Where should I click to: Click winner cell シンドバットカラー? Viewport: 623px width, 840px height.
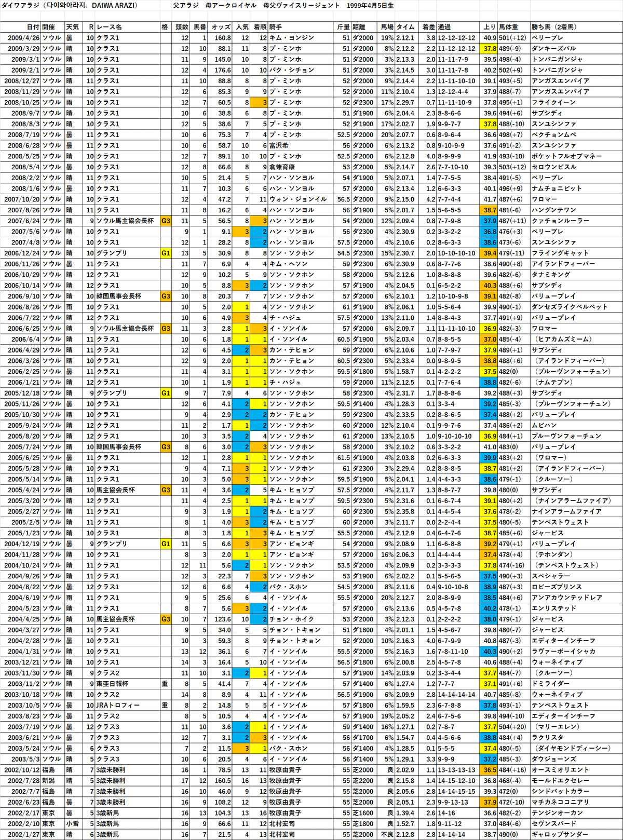[560, 791]
